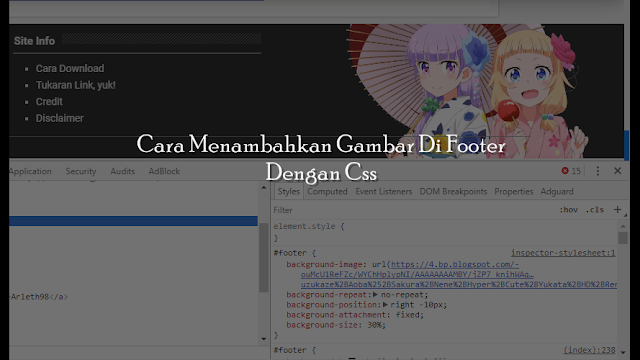Open the AdBlock DevTools tab
This screenshot has width=640, height=360.
[164, 171]
